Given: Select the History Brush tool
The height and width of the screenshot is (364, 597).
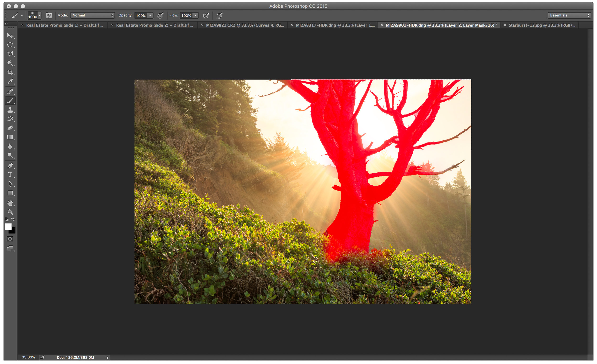Looking at the screenshot, I should pos(10,119).
